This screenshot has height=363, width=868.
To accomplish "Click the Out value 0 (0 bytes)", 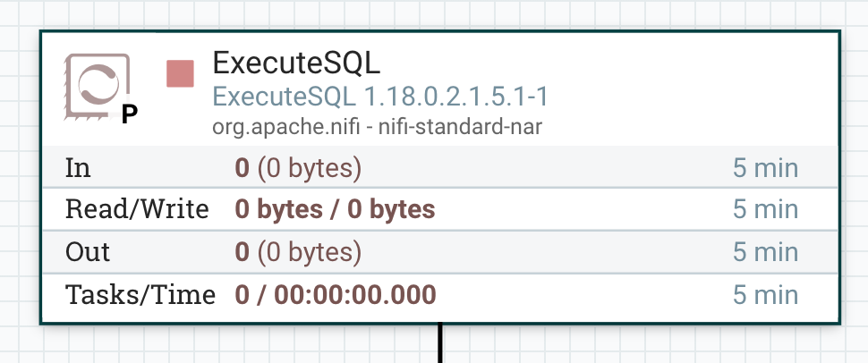I will click(297, 251).
